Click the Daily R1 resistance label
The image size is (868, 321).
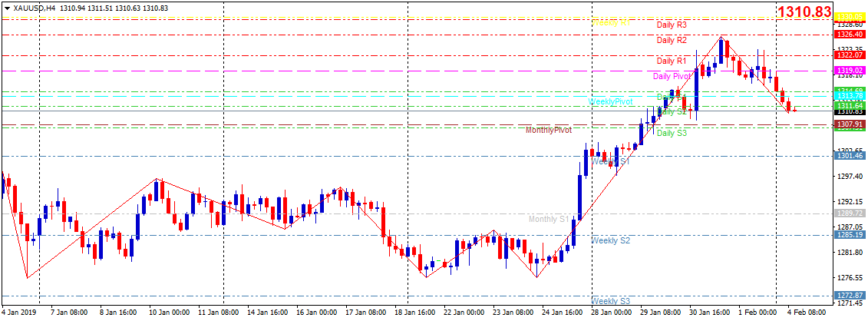tap(672, 61)
